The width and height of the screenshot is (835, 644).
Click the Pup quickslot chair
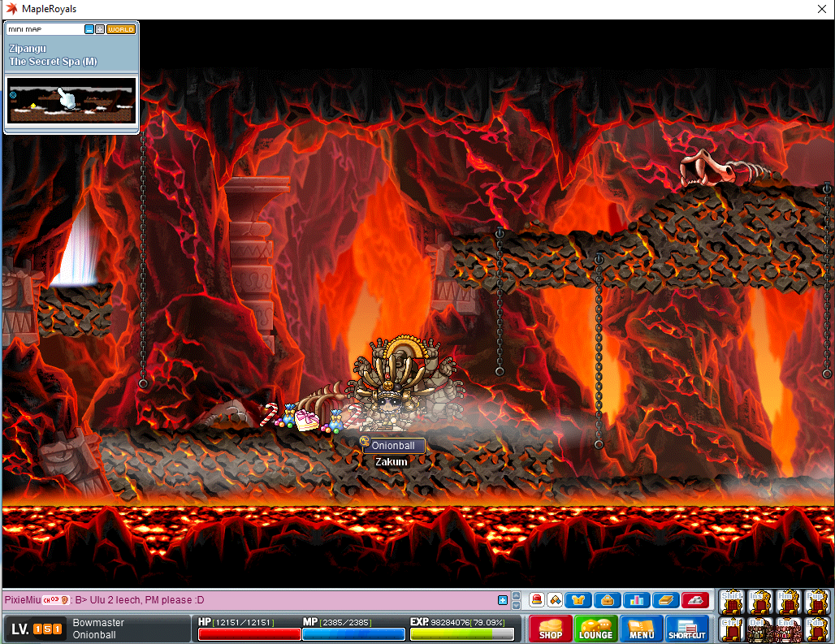pyautogui.click(x=816, y=602)
